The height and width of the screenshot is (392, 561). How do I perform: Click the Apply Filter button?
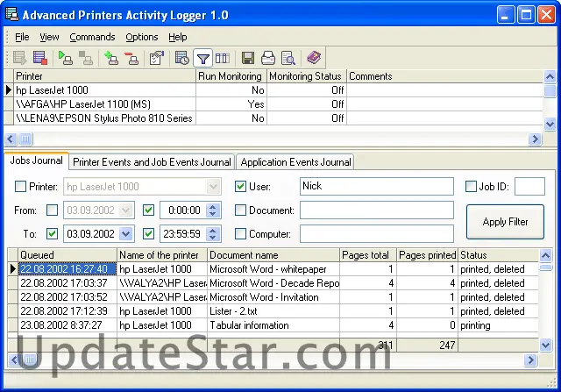click(x=505, y=222)
